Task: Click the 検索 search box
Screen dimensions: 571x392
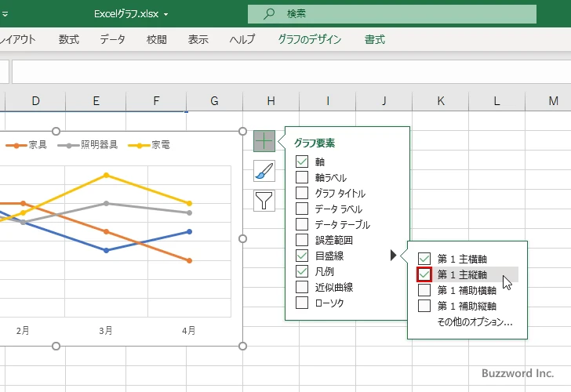Action: click(x=392, y=14)
